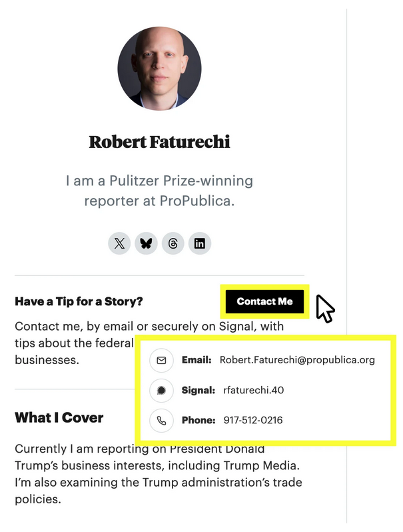The height and width of the screenshot is (532, 403).
Task: Click the "Email:" label
Action: (x=197, y=360)
